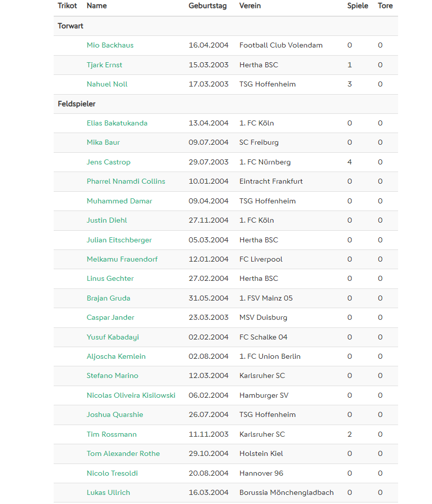Click birthday 15.03.2003
This screenshot has width=432, height=504.
point(209,65)
